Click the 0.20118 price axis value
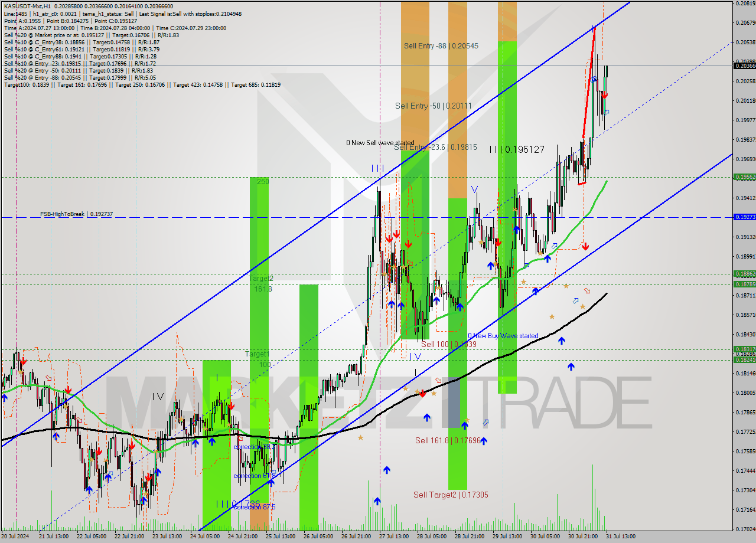The image size is (756, 543). 745,100
